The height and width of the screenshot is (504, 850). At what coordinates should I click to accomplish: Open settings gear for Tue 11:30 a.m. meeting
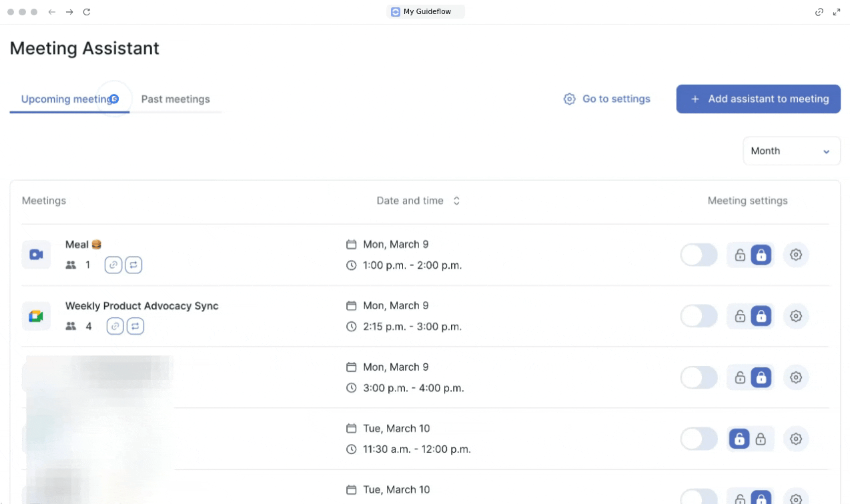(795, 439)
